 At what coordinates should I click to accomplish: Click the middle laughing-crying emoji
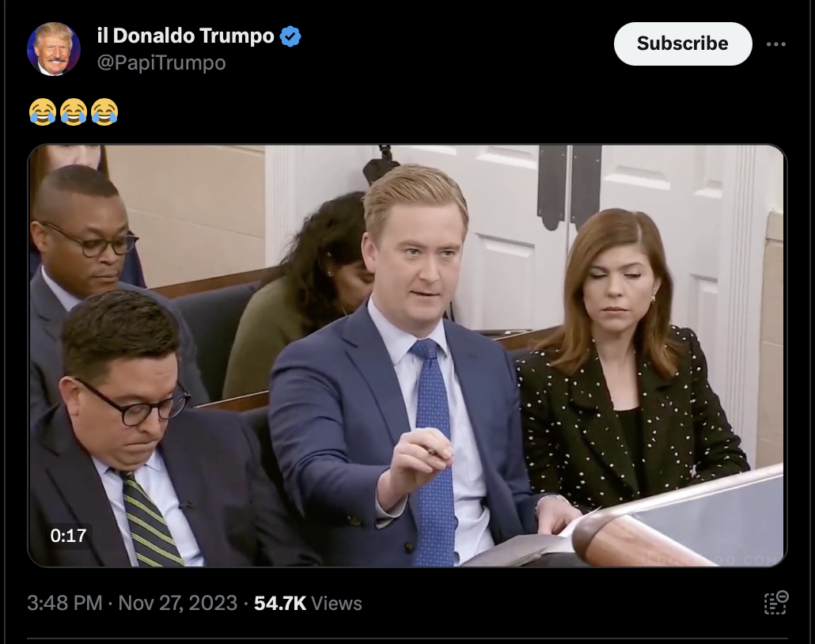pyautogui.click(x=74, y=112)
